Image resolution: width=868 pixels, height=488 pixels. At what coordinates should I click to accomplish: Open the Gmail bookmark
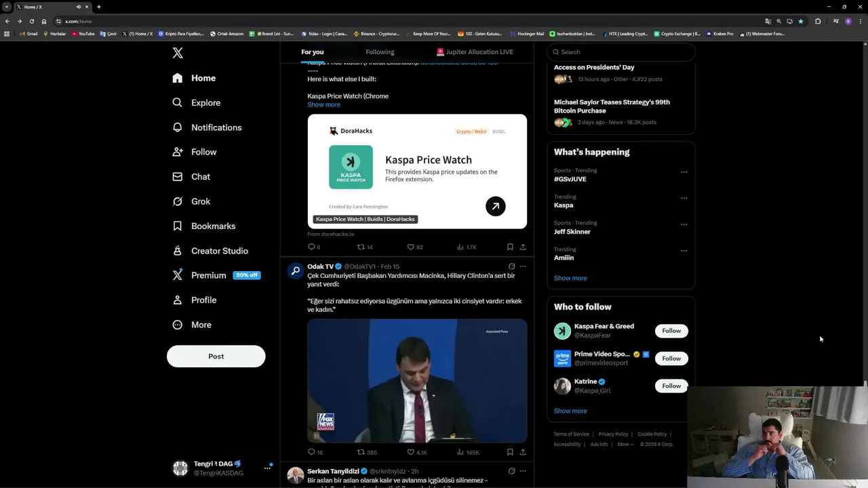tap(29, 34)
